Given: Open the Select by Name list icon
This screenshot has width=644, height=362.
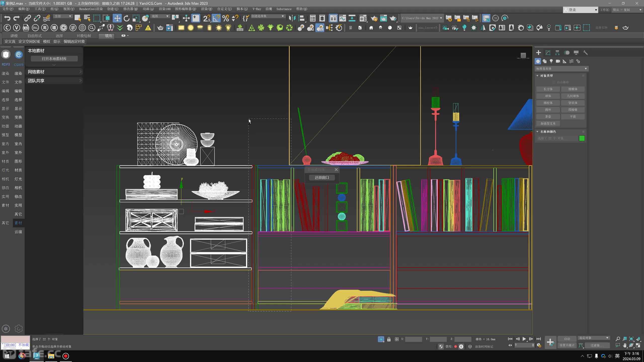Looking at the screenshot, I should [x=87, y=18].
